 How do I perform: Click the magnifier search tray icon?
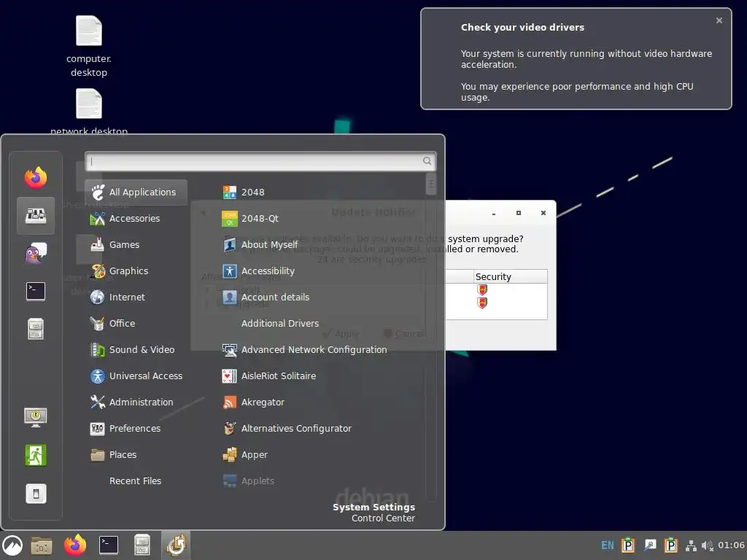(650, 545)
